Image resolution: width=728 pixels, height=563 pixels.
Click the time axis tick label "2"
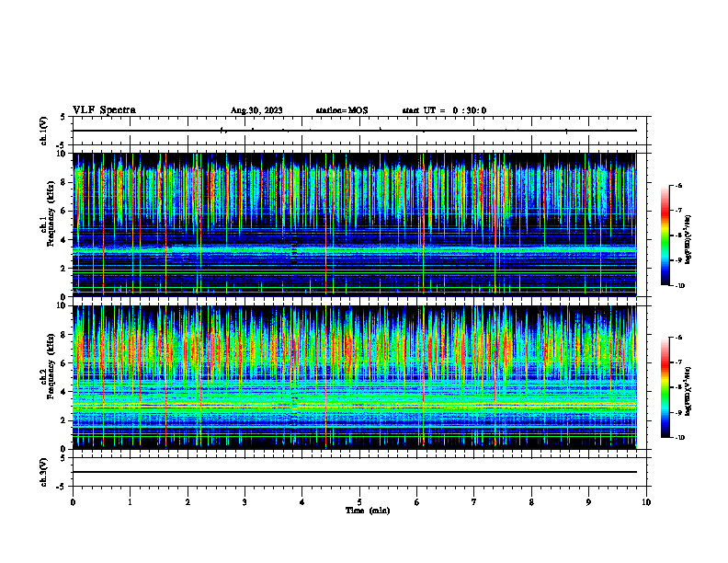pyautogui.click(x=188, y=502)
